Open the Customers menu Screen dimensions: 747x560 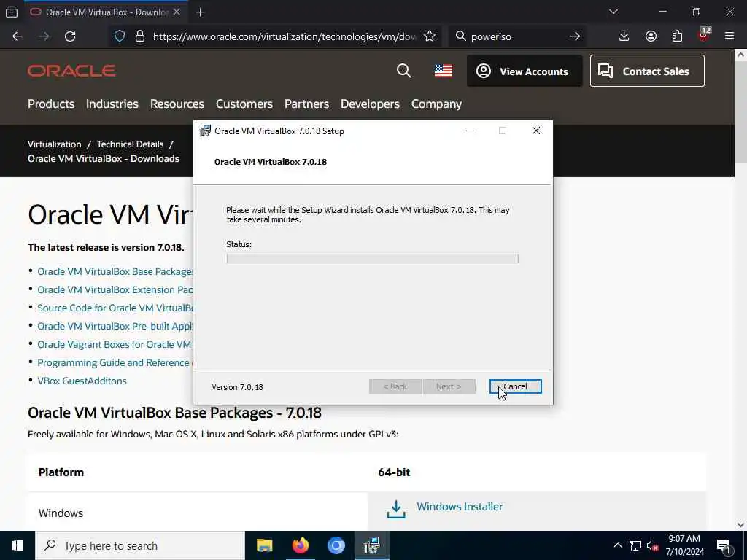tap(244, 104)
